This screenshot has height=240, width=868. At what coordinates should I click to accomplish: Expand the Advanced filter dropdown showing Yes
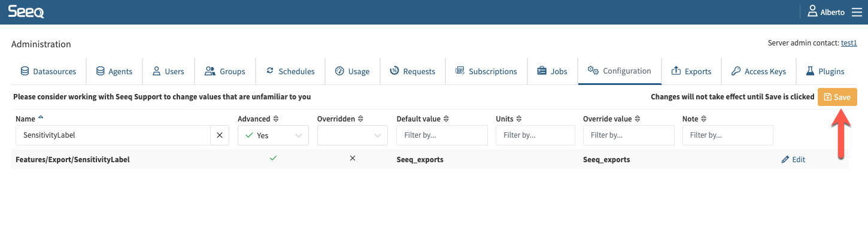(298, 136)
